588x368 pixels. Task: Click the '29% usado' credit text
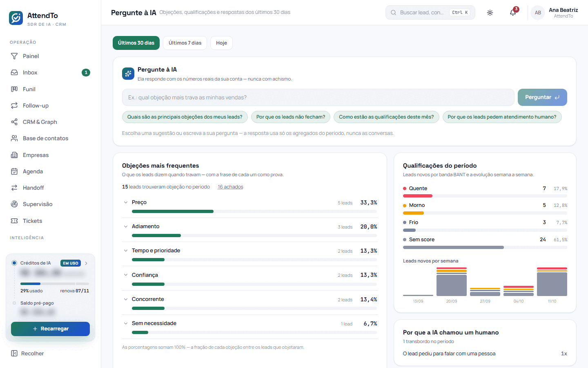click(x=31, y=291)
